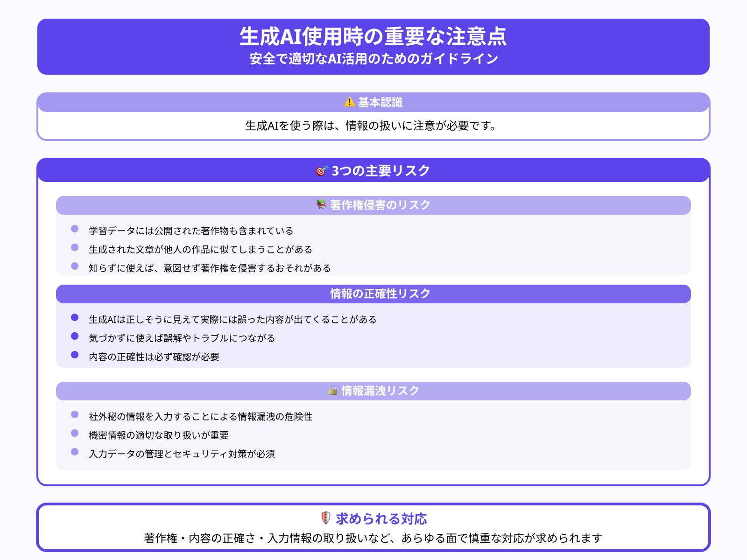Click the warning triangle icon beside 基本認識
The width and height of the screenshot is (747, 560).
[350, 102]
